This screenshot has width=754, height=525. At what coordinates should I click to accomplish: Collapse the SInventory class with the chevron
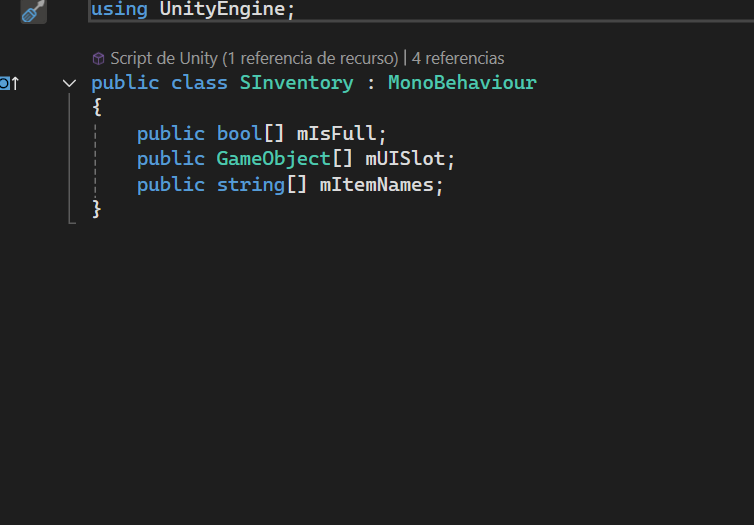point(70,83)
